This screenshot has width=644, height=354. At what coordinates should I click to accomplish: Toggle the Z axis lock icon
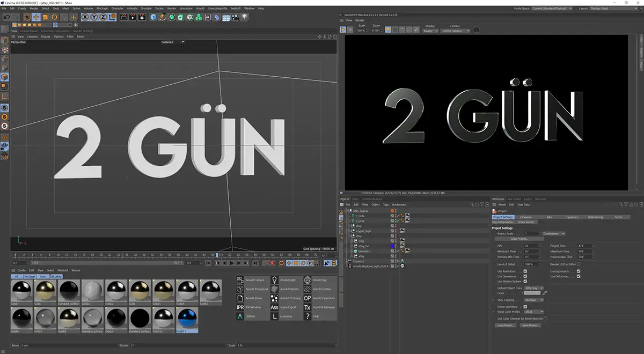coord(103,17)
